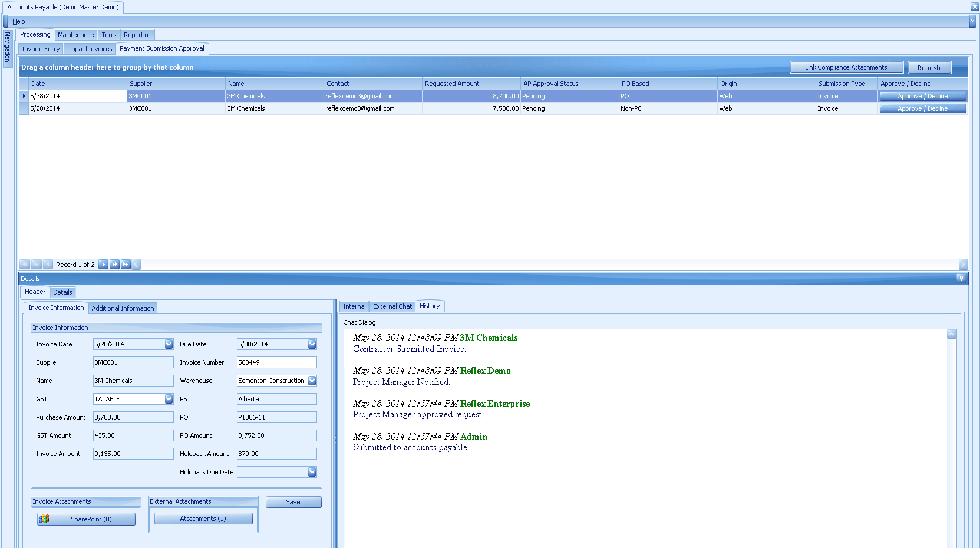Image resolution: width=980 pixels, height=548 pixels.
Task: Click the first record navigation icon
Action: click(24, 264)
